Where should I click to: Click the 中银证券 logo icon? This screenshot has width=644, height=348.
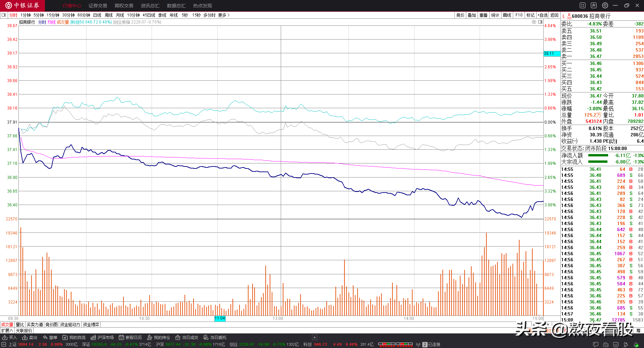[9, 5]
